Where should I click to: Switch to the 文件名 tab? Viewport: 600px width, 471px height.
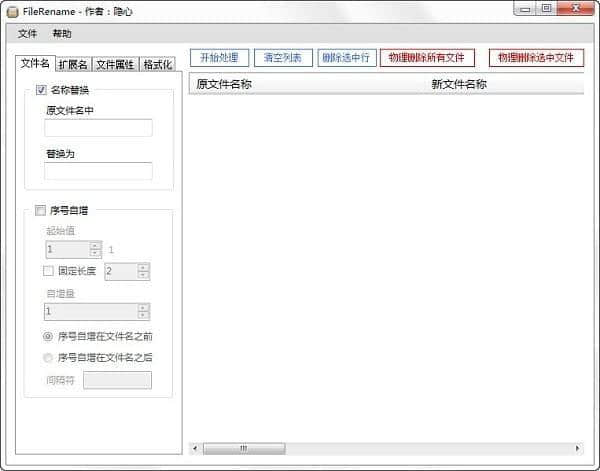(35, 63)
